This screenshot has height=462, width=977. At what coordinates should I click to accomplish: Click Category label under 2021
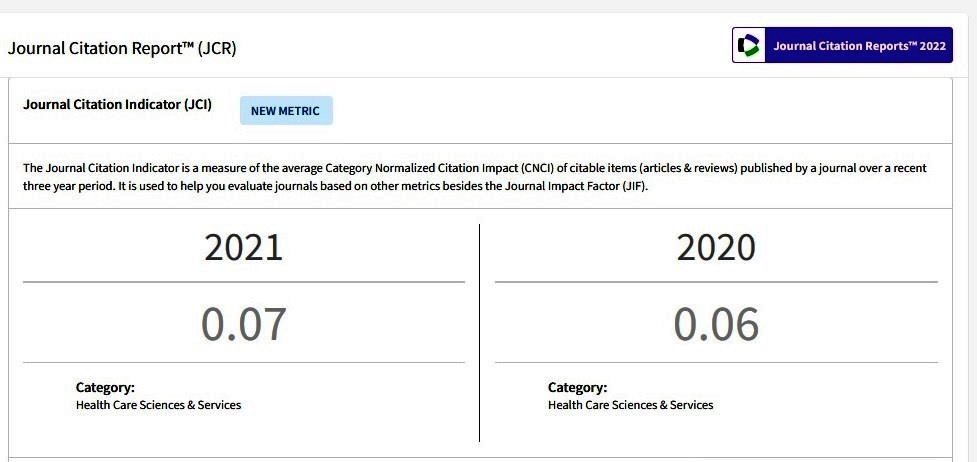pyautogui.click(x=105, y=387)
